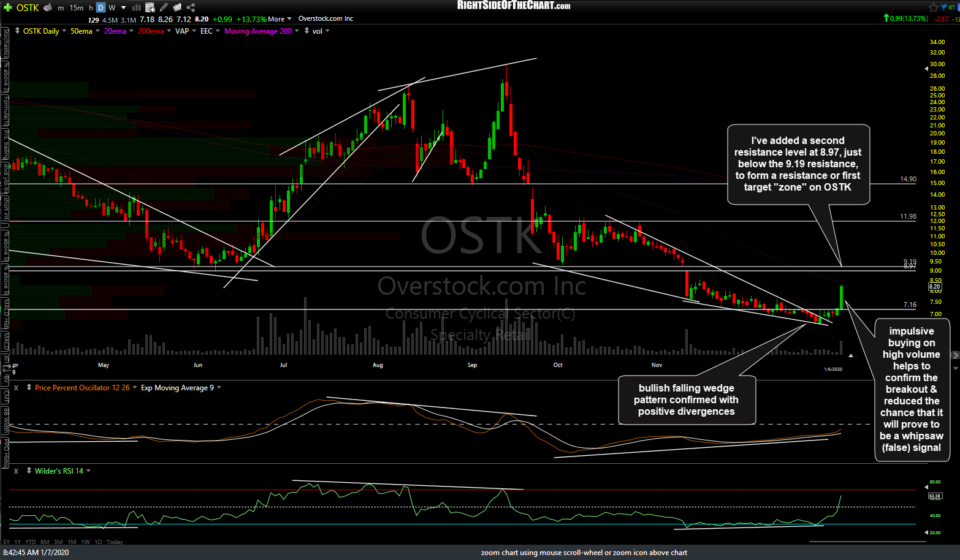Image resolution: width=960 pixels, height=560 pixels.
Task: Select the 'W' weekly timeframe
Action: coord(112,8)
